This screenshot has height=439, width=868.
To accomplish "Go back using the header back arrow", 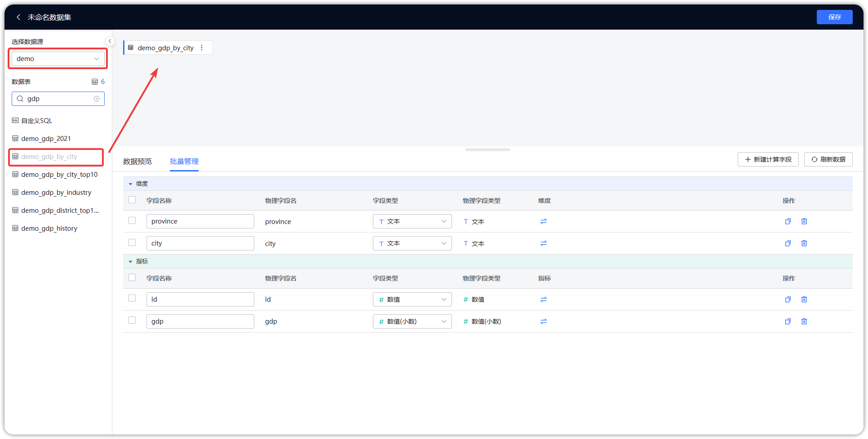I will (x=18, y=17).
